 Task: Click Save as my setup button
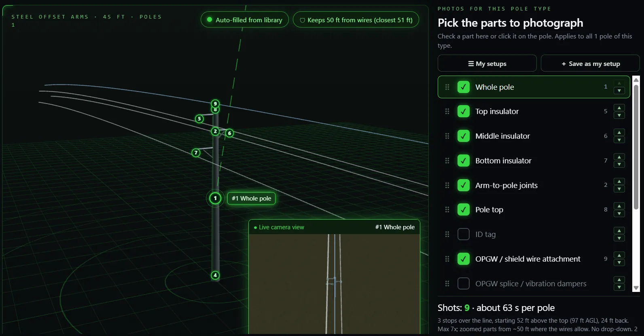tap(590, 63)
